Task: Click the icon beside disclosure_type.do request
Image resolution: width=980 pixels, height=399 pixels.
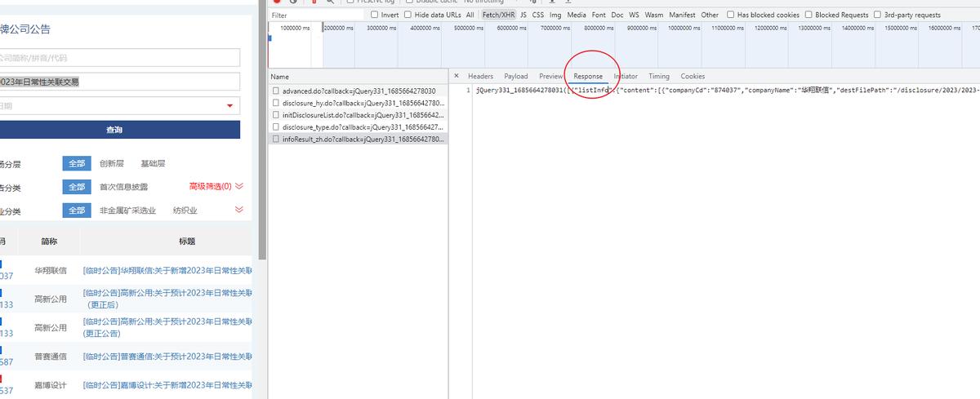Action: (x=276, y=127)
